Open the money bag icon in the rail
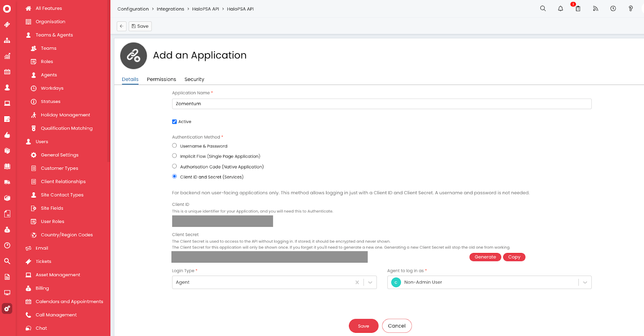The width and height of the screenshot is (644, 336). 7,230
